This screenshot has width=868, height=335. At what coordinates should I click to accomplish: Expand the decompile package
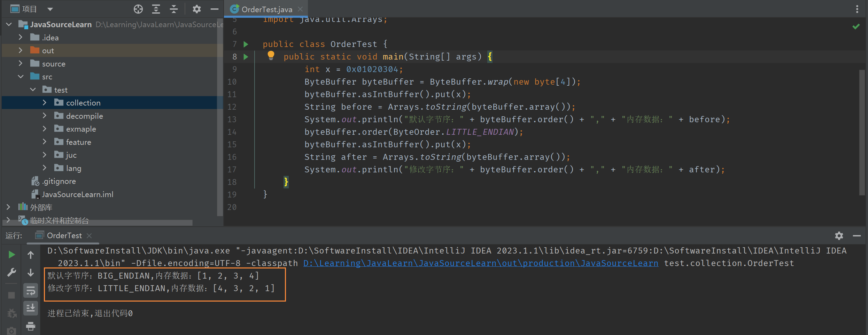[x=45, y=116]
